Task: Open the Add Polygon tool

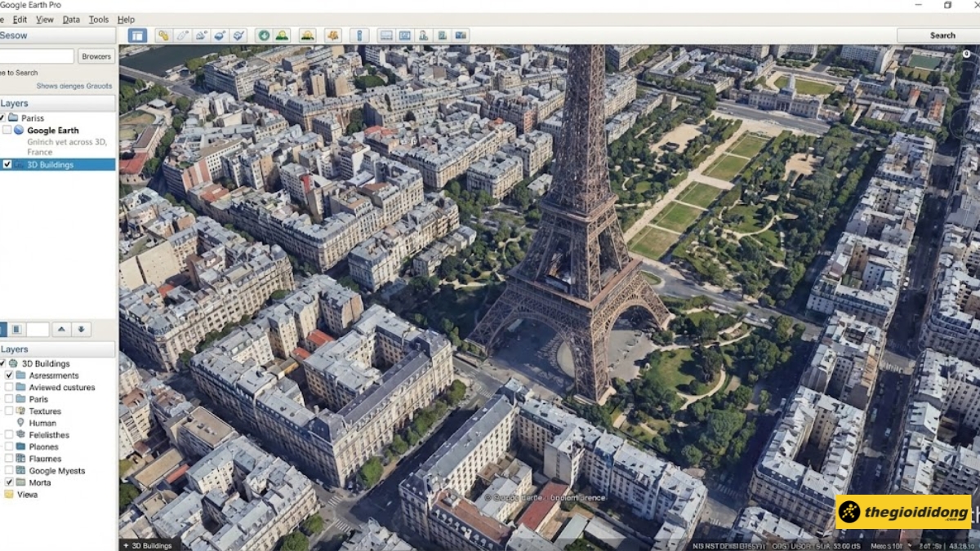Action: (x=181, y=35)
